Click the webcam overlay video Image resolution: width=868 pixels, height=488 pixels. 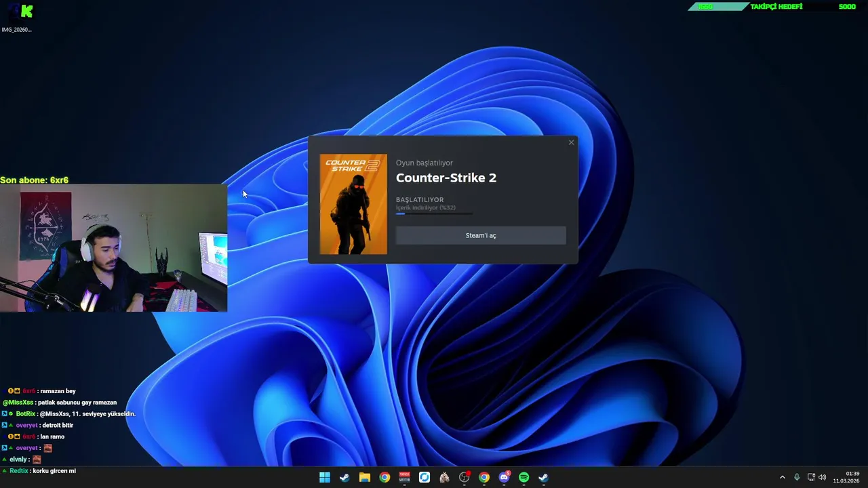point(114,249)
